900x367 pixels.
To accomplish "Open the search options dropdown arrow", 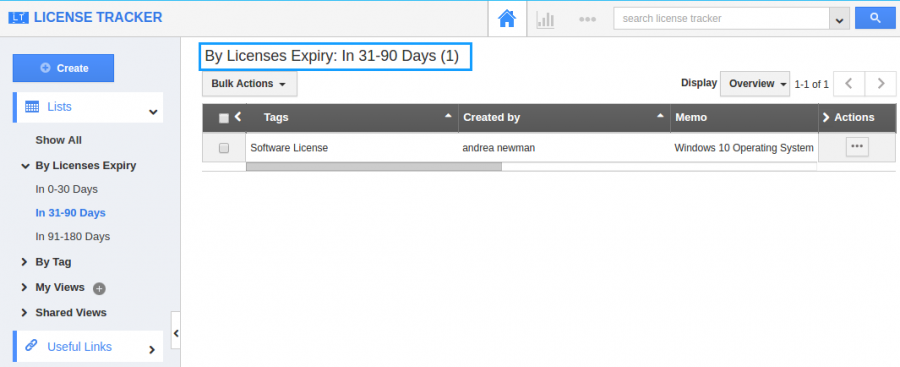I will [839, 19].
